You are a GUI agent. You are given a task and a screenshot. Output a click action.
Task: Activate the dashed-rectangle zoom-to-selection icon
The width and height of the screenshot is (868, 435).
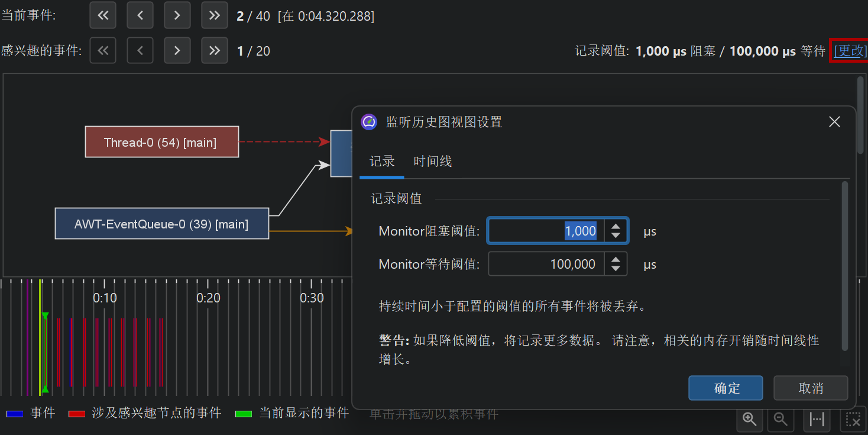[853, 420]
